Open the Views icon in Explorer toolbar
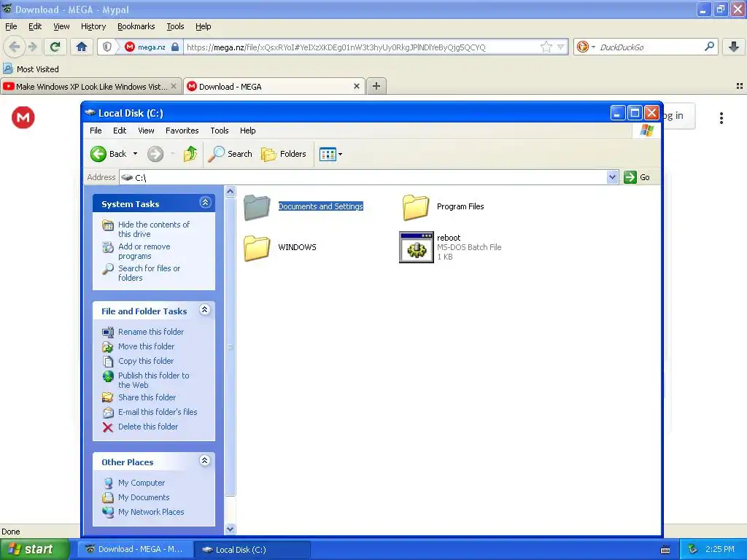This screenshot has height=560, width=747. 328,155
